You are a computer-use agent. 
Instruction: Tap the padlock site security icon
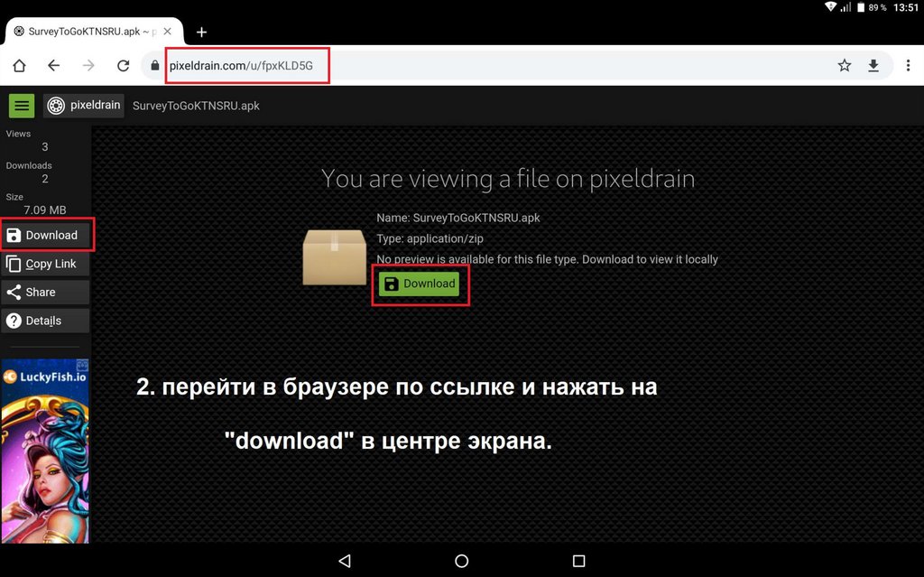coord(155,66)
